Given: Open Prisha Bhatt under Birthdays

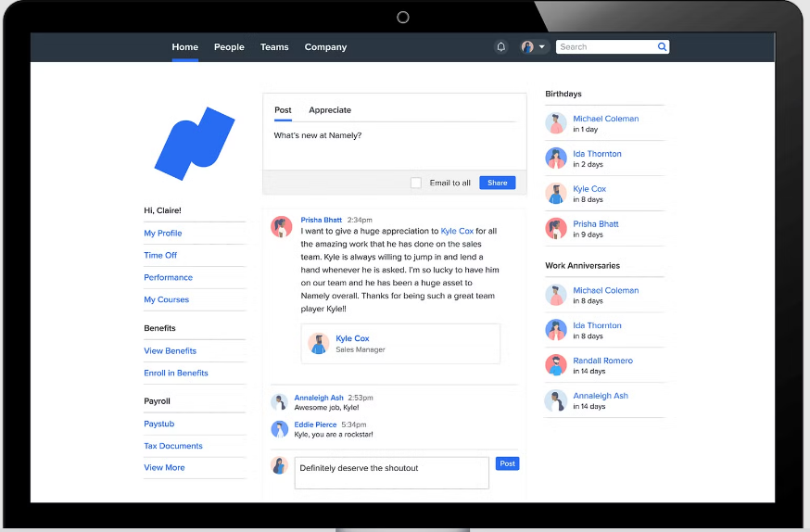Looking at the screenshot, I should [596, 223].
